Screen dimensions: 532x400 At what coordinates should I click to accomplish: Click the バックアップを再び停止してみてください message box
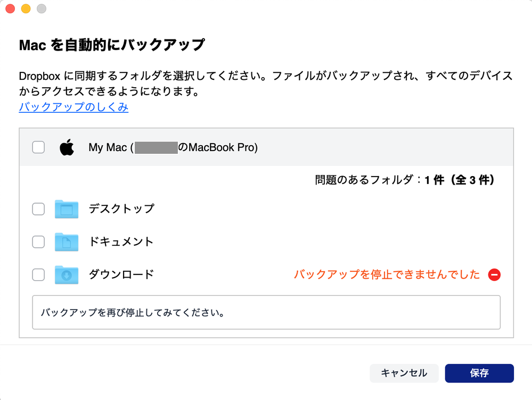[x=266, y=312]
